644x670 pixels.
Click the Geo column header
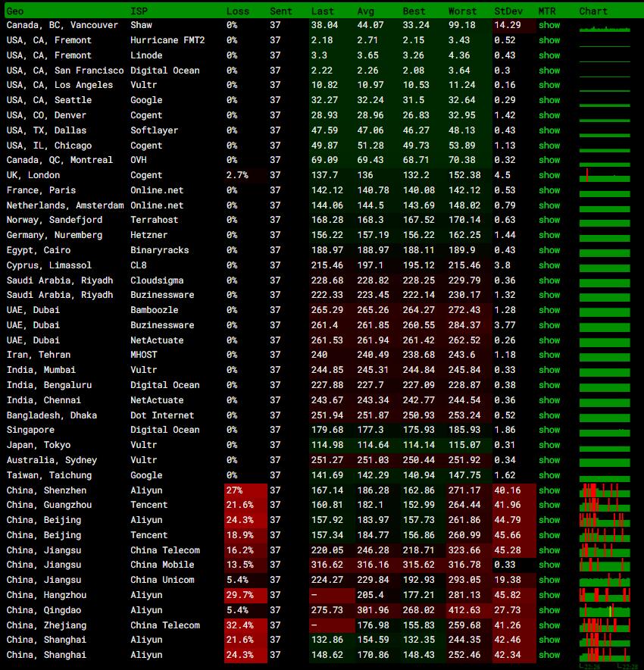pos(15,11)
